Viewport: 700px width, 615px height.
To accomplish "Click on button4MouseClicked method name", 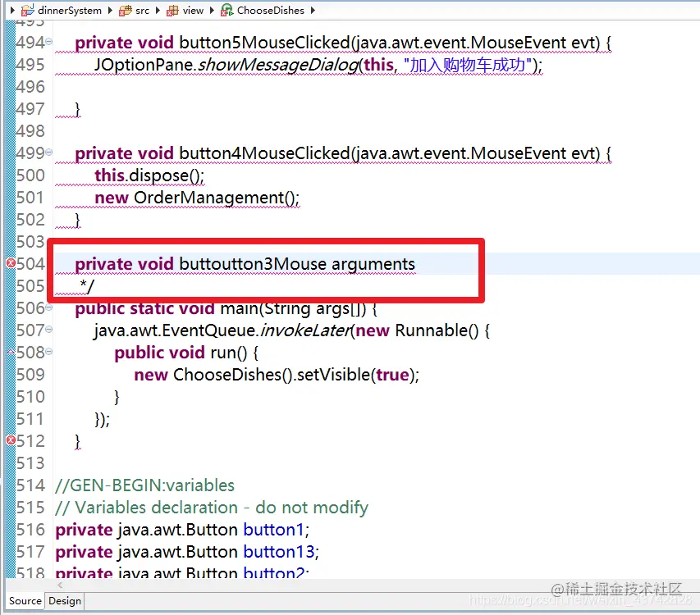I will tap(264, 153).
